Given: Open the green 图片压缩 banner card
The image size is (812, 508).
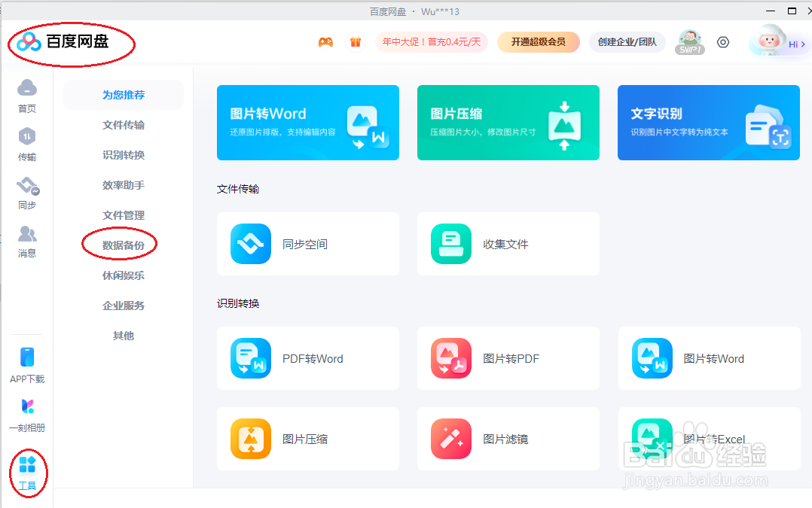Looking at the screenshot, I should click(508, 123).
